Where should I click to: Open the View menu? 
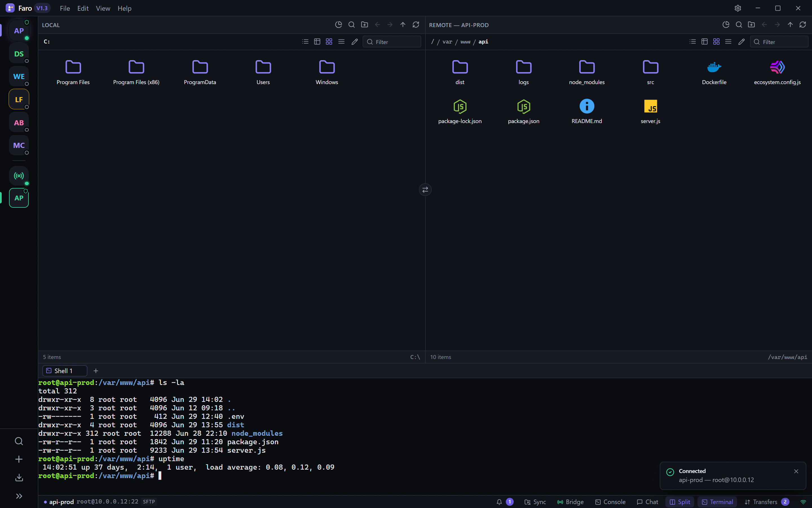pos(103,8)
